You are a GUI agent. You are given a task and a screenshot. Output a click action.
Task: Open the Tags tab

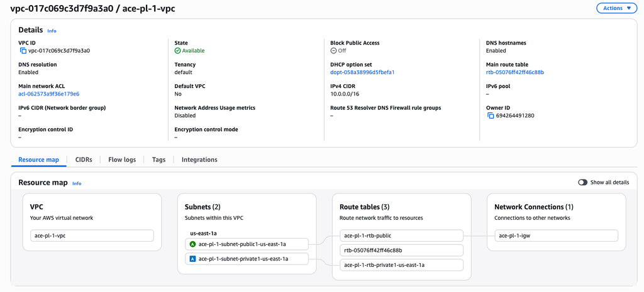[x=158, y=160]
